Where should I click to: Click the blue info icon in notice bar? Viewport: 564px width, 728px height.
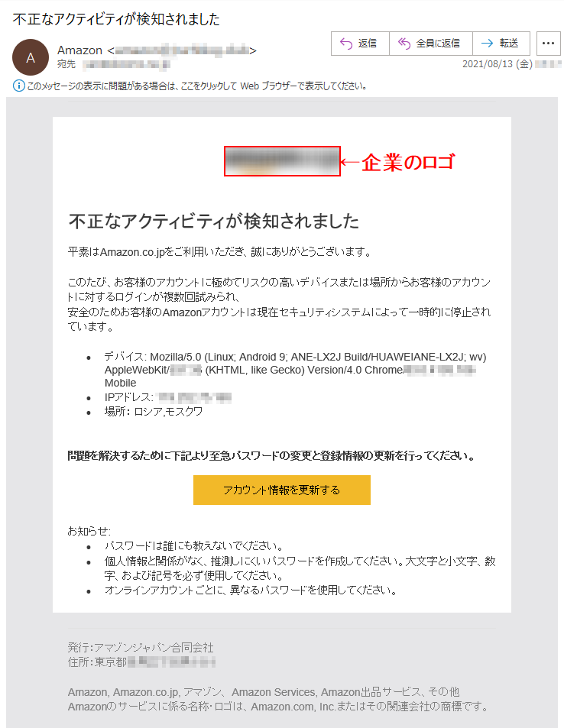18,86
